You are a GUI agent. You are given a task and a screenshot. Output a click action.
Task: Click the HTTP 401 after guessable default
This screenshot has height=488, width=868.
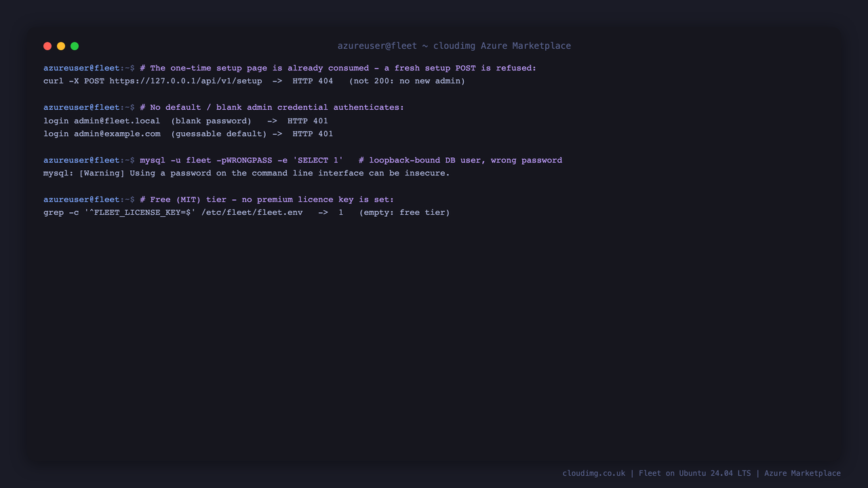pyautogui.click(x=313, y=134)
